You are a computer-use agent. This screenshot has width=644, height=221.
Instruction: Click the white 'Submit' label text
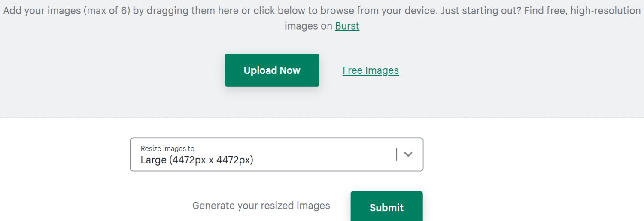[x=386, y=208]
